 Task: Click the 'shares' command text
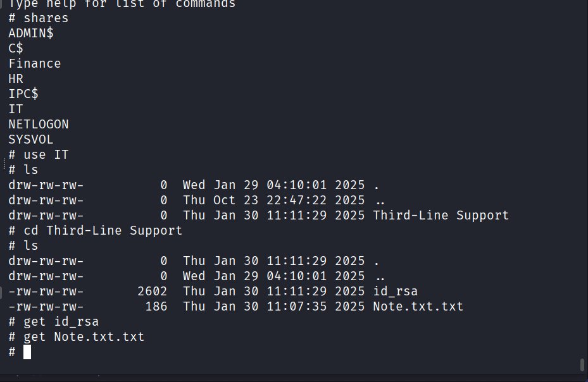46,18
